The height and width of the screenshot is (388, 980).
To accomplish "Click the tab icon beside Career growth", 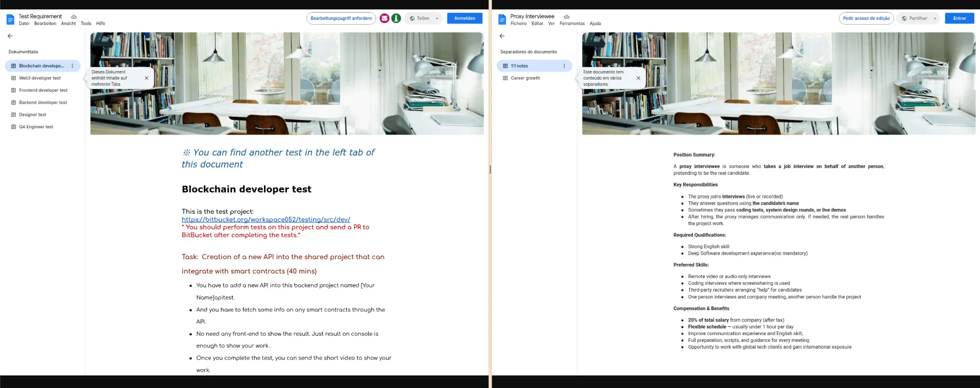I will (x=505, y=78).
